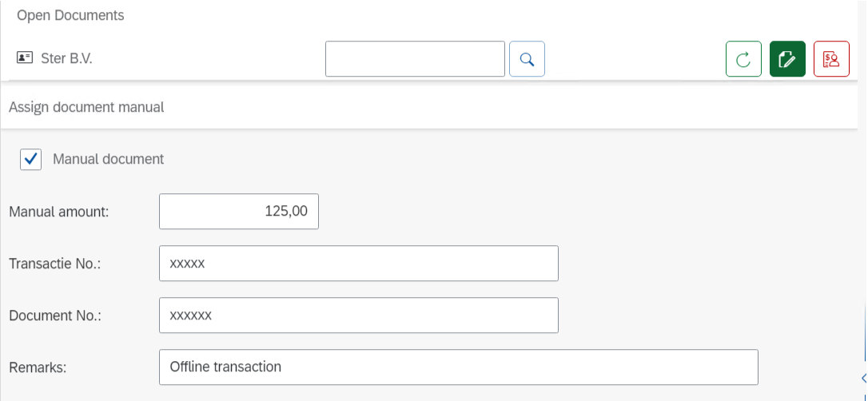The width and height of the screenshot is (868, 401).
Task: Click the Manual amount label
Action: (x=58, y=212)
